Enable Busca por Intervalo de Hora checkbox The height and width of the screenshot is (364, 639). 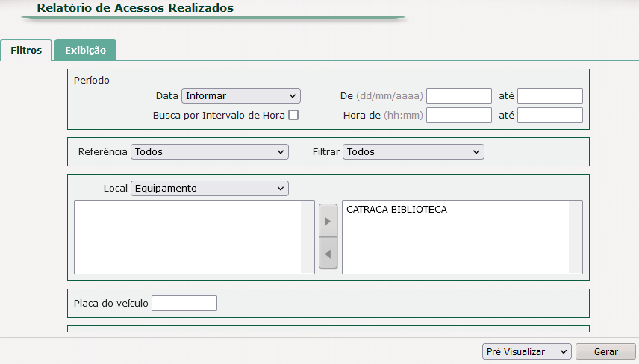(x=293, y=115)
